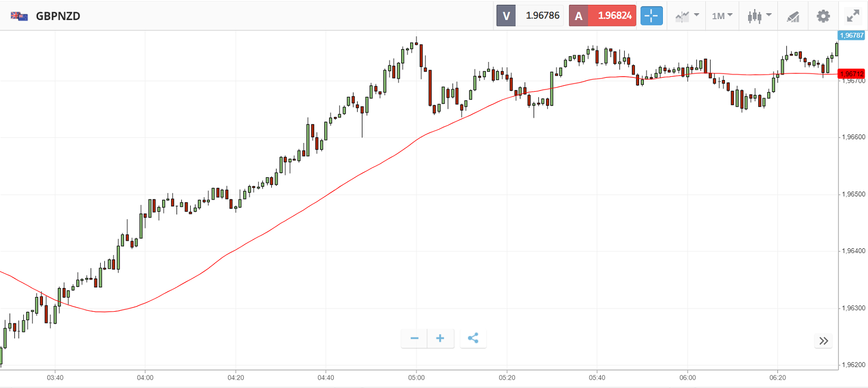Open chart settings gear icon
This screenshot has height=388, width=868.
823,16
